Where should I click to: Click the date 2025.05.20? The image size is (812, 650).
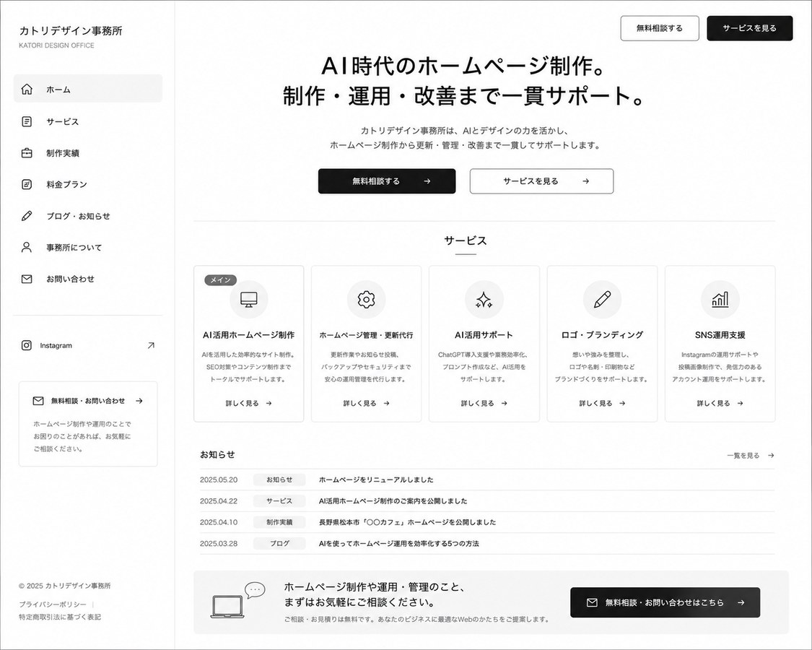point(219,480)
